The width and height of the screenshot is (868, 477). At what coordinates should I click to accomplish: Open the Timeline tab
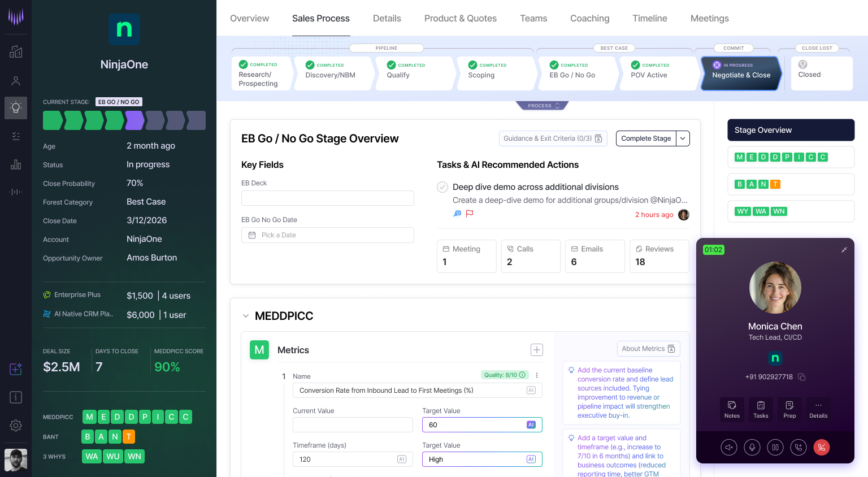(650, 19)
